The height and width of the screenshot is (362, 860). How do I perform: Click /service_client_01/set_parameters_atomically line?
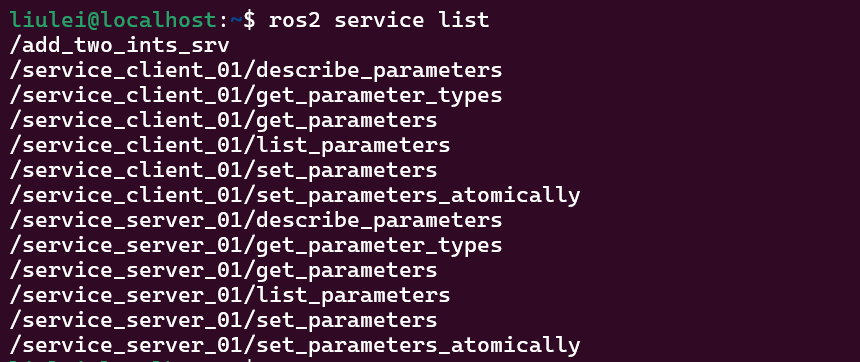click(295, 195)
